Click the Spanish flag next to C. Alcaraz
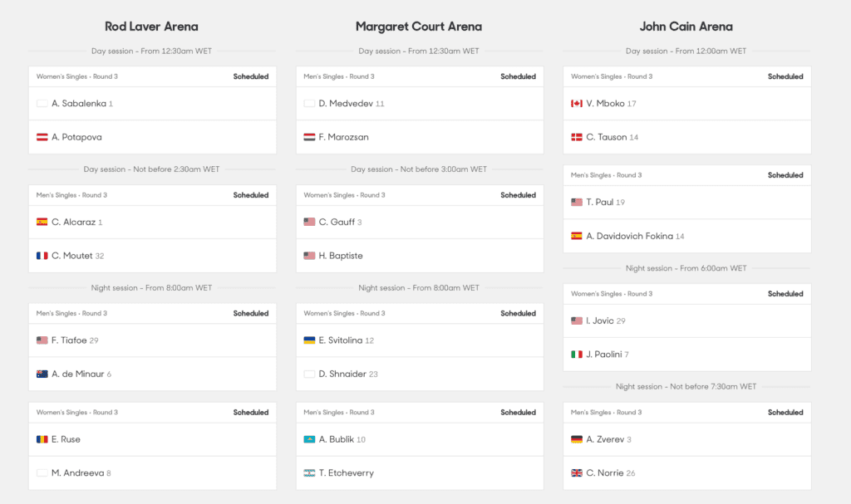This screenshot has height=504, width=851. 42,223
